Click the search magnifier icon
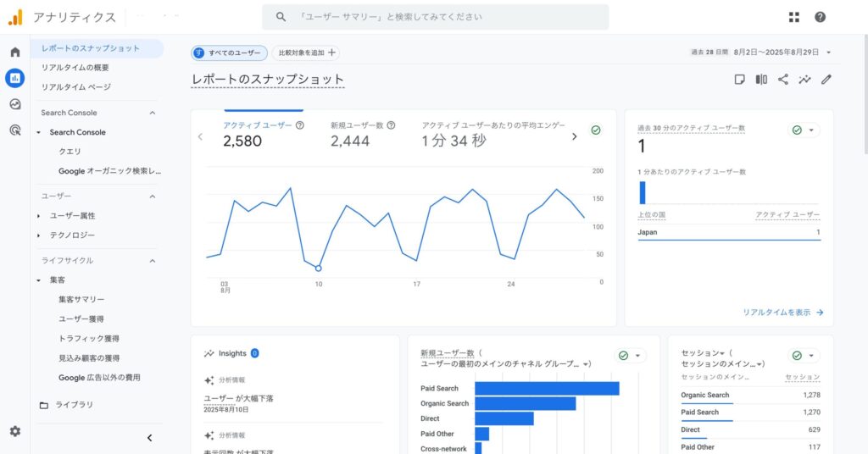 [281, 17]
